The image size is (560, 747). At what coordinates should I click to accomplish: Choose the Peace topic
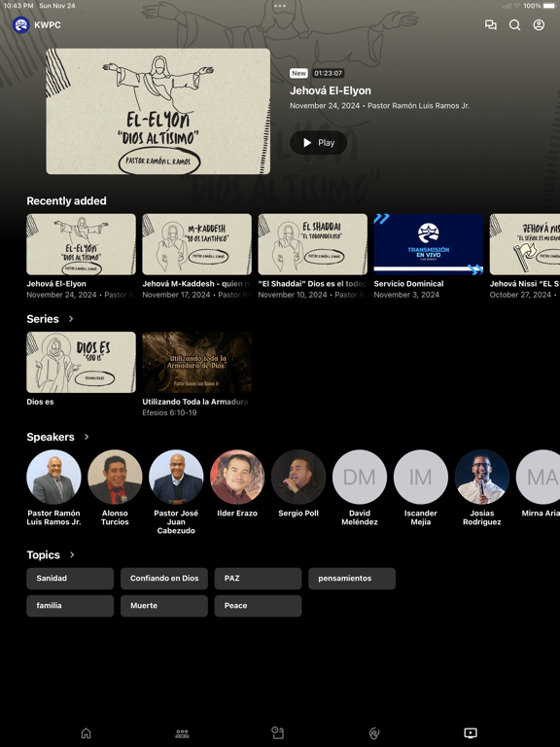coord(258,606)
